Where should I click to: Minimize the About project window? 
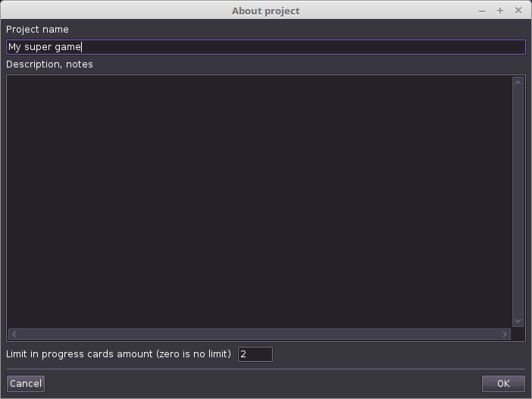click(x=482, y=11)
